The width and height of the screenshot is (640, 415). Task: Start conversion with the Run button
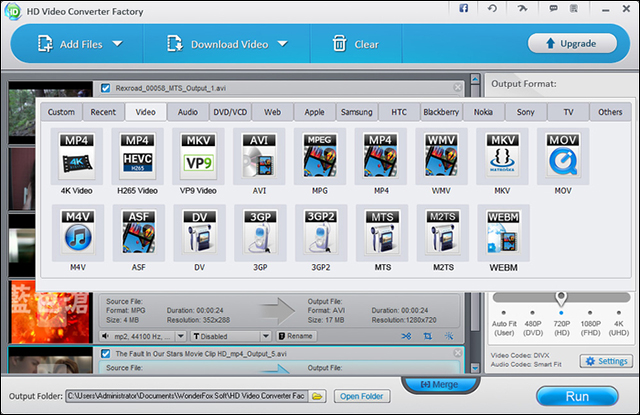coord(577,396)
